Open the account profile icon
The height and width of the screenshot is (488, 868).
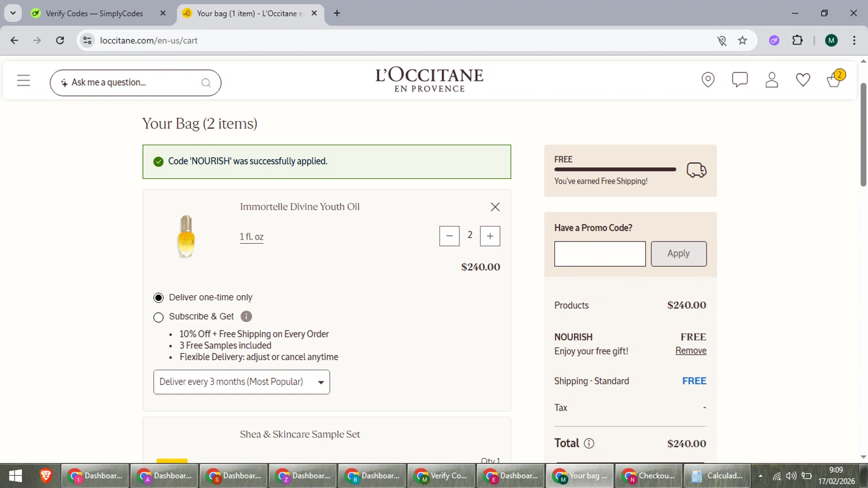tap(771, 80)
